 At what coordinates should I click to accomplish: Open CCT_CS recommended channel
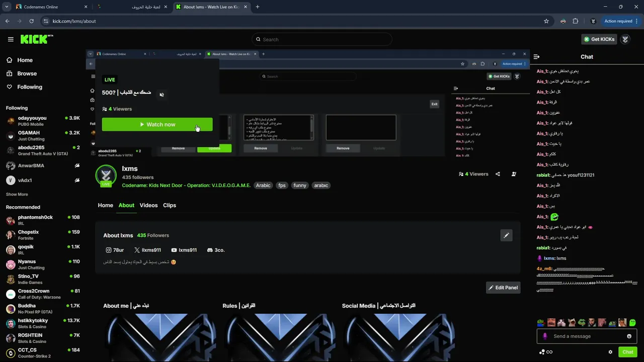click(43, 353)
